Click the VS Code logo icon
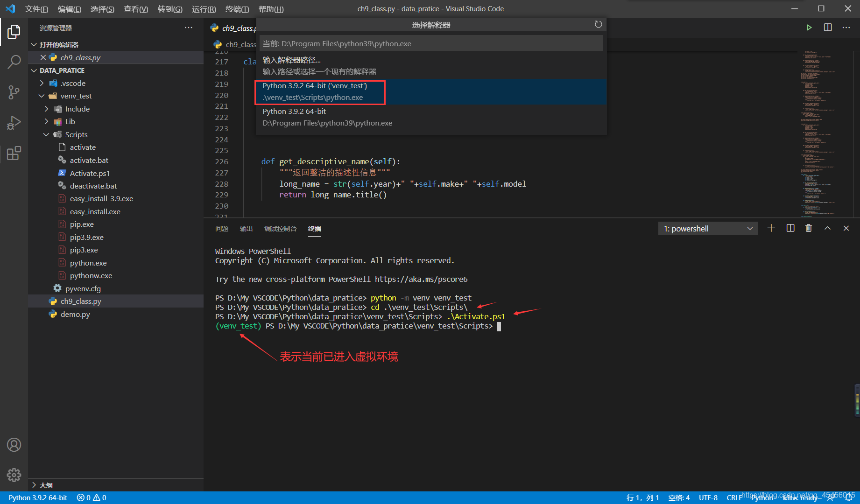Screen dimensions: 860x504 (x=10, y=9)
